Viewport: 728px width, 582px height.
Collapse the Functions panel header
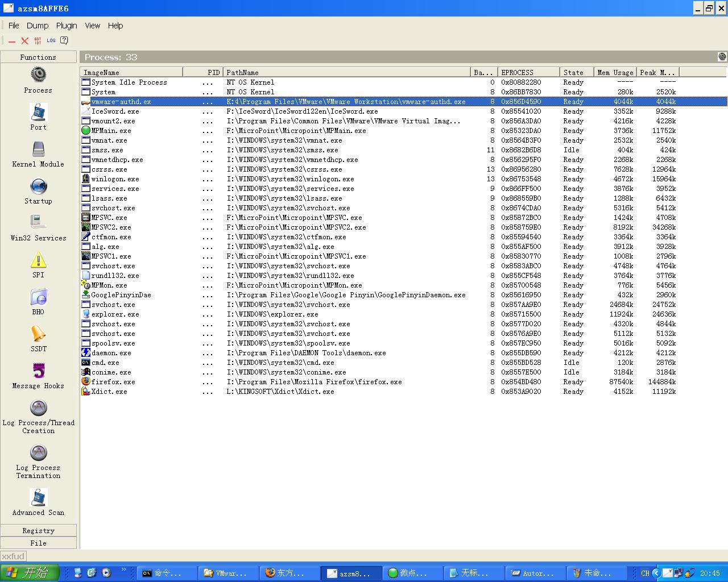point(38,57)
